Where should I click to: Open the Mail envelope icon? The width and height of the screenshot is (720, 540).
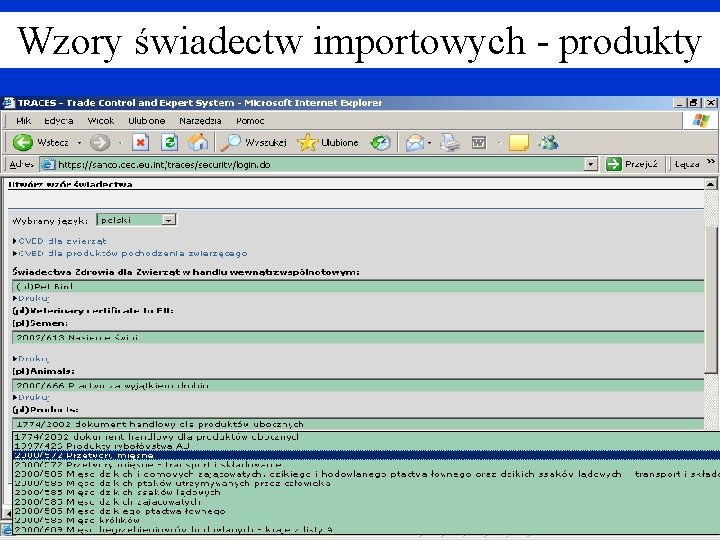pyautogui.click(x=415, y=143)
